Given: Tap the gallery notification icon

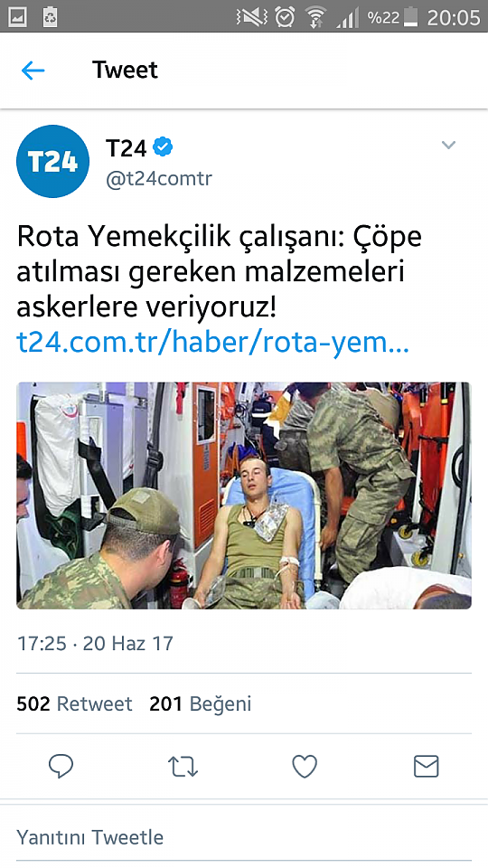Looking at the screenshot, I should 19,16.
